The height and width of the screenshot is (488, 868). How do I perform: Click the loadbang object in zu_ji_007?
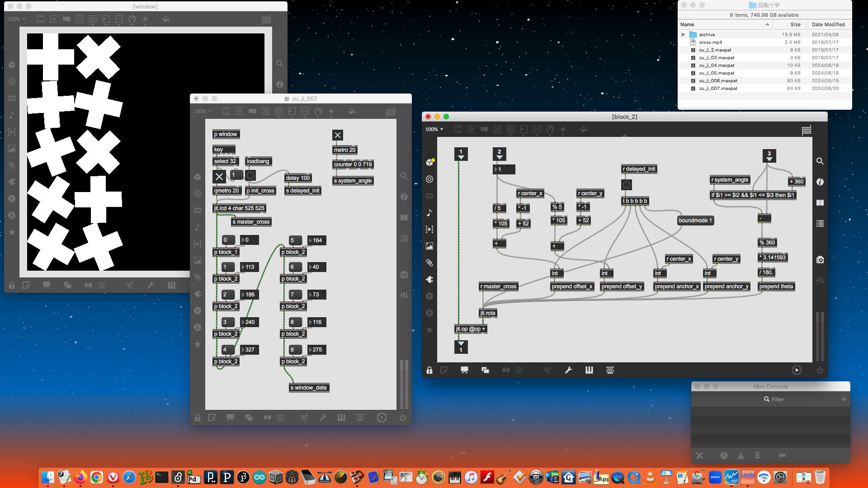click(258, 161)
